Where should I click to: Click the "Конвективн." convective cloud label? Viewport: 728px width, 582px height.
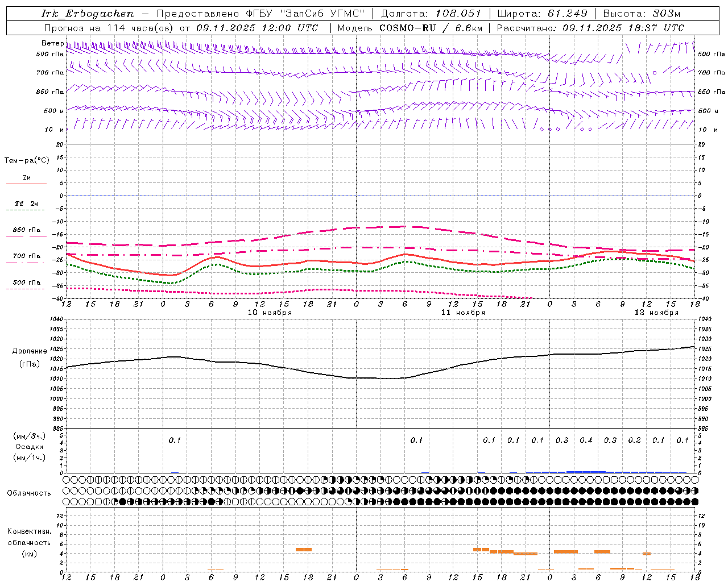point(30,531)
